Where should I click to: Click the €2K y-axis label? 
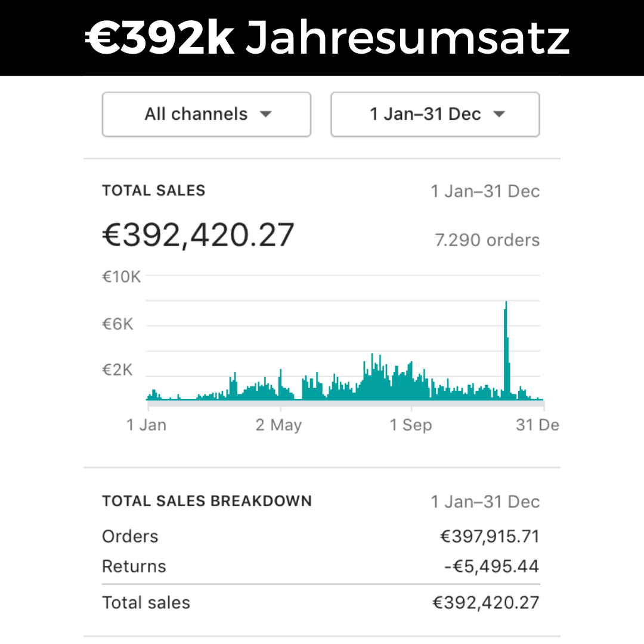tap(117, 370)
